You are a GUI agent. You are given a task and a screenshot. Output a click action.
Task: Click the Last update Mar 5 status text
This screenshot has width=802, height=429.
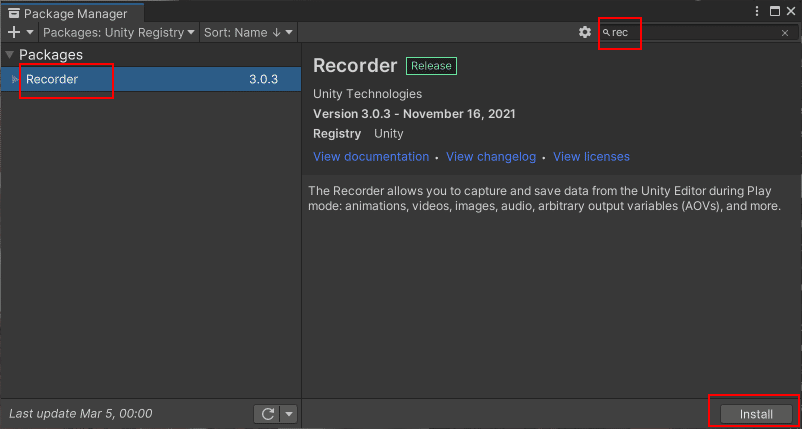point(81,414)
